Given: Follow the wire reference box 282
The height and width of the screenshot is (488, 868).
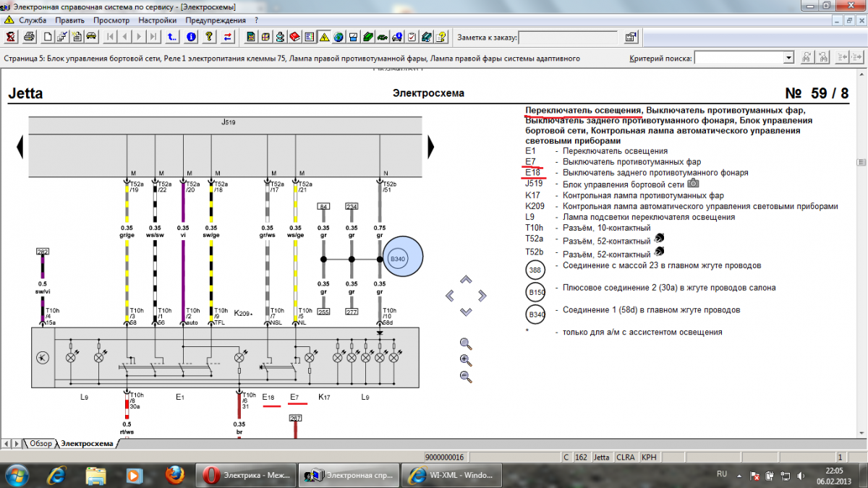Looking at the screenshot, I should pos(43,252).
